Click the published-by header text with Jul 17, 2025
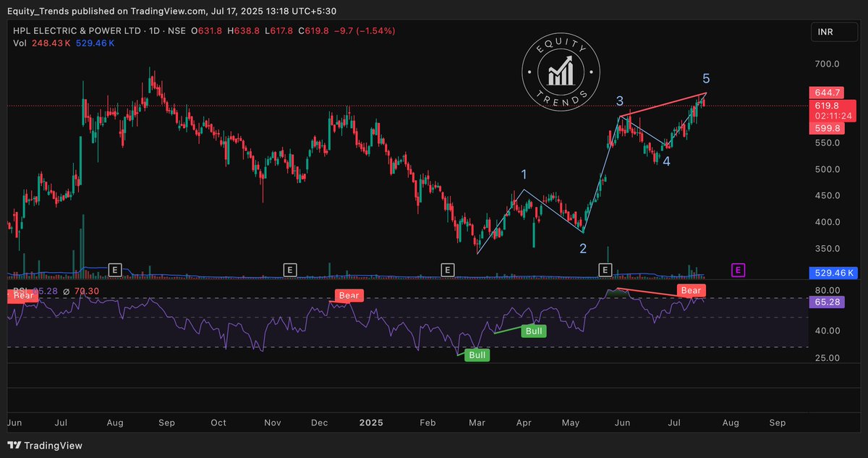Screen dimensions: 868x458 [x=171, y=10]
